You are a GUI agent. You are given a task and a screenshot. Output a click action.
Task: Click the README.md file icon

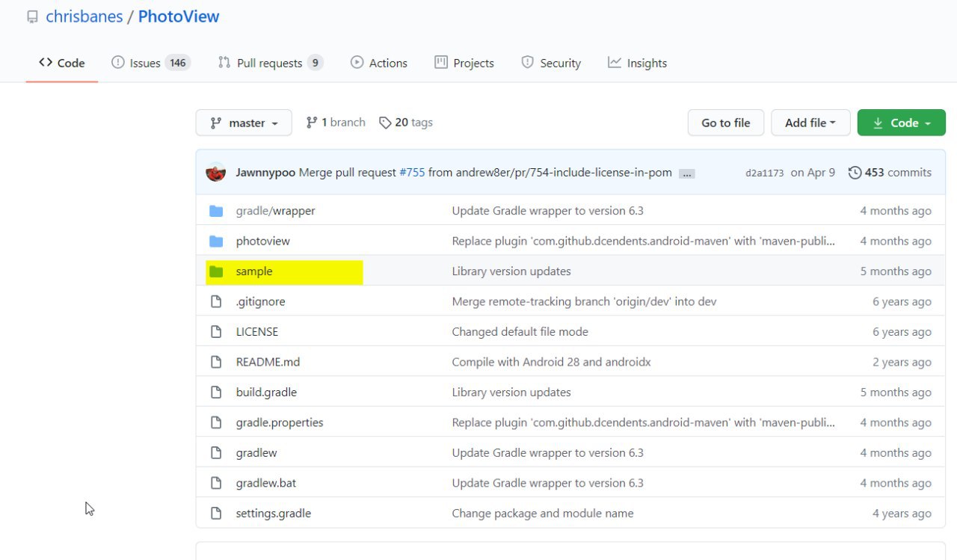point(216,362)
